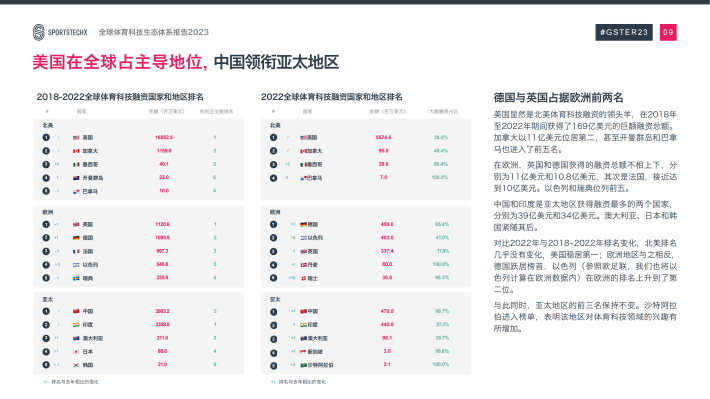The image size is (710, 399).
Task: Click the USA amount value 16852.5
Action: click(163, 137)
